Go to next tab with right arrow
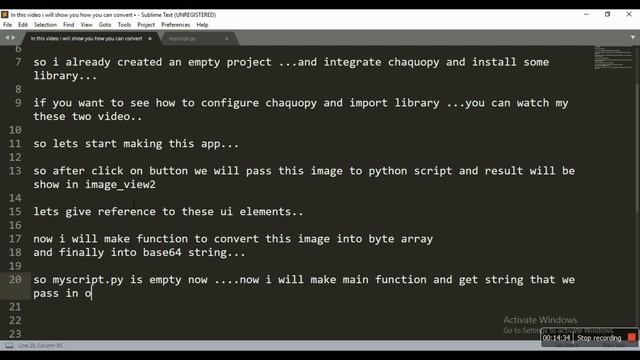The image size is (640, 360). coord(13,38)
